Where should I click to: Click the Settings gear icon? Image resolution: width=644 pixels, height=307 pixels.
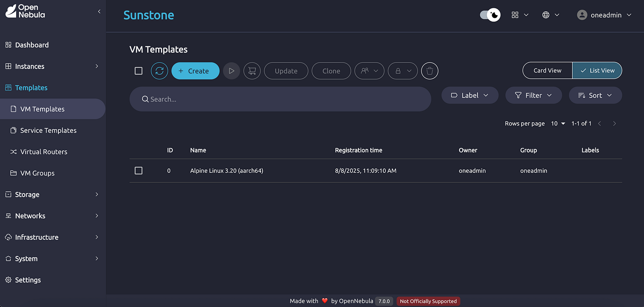8,280
